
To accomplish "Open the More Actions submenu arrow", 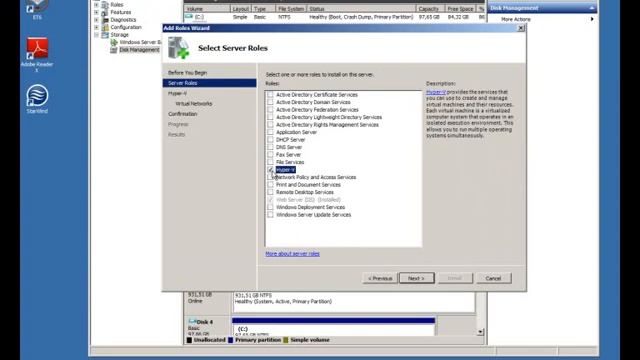I will pyautogui.click(x=592, y=19).
